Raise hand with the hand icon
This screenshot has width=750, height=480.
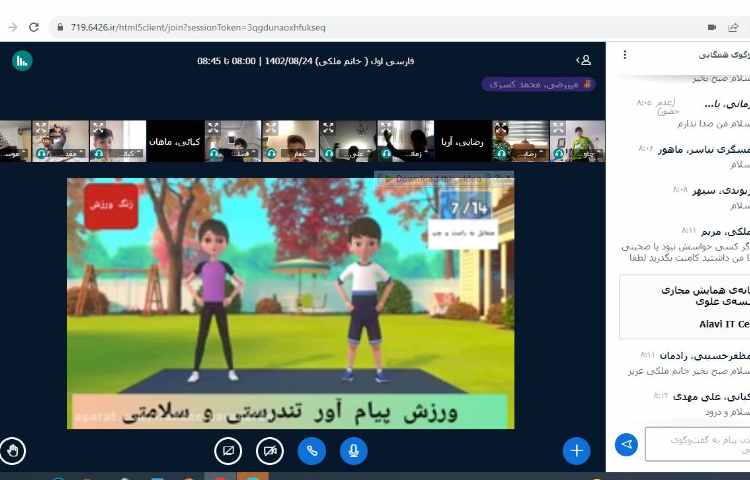coord(12,451)
